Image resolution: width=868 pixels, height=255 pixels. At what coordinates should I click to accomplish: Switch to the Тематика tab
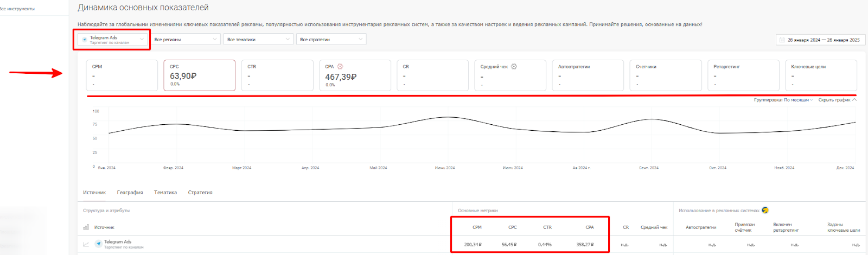[x=165, y=193]
